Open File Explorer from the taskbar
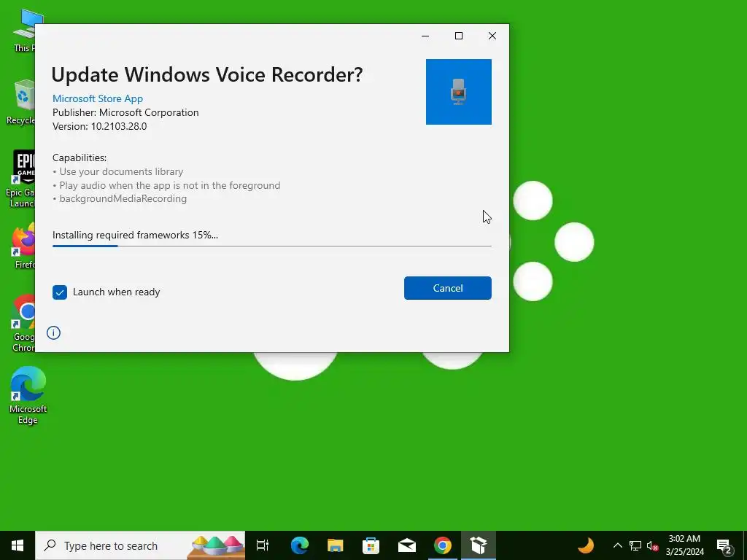 (335, 545)
